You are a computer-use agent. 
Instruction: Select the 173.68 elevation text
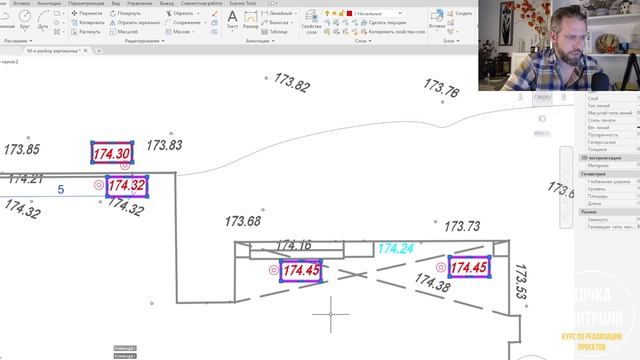click(243, 221)
